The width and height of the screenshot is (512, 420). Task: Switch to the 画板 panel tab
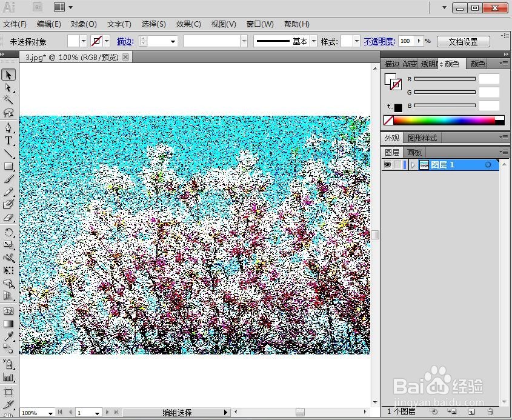click(414, 153)
